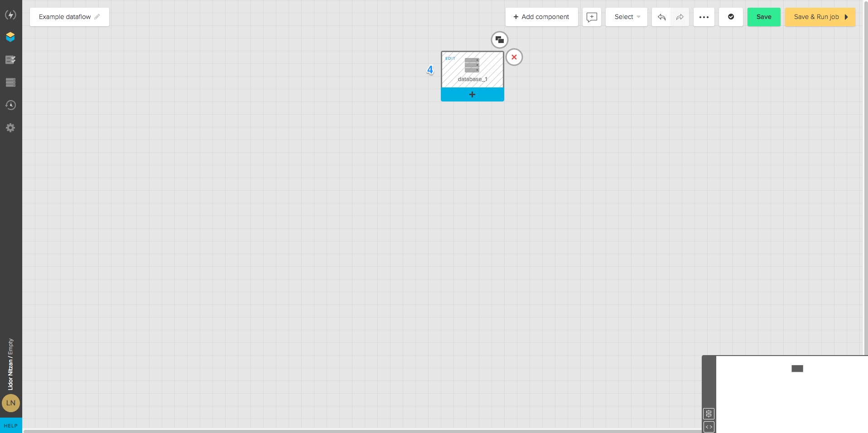Open the more options ellipsis menu
868x433 pixels.
tap(704, 17)
